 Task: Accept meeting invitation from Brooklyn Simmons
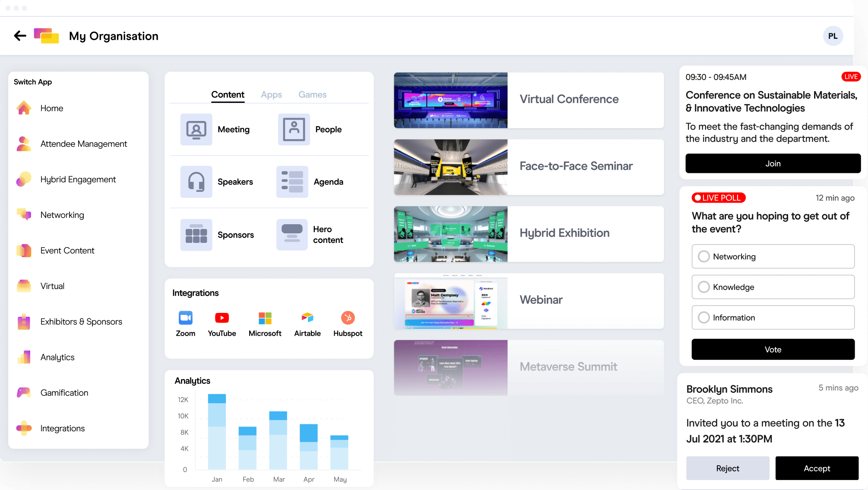pos(817,468)
